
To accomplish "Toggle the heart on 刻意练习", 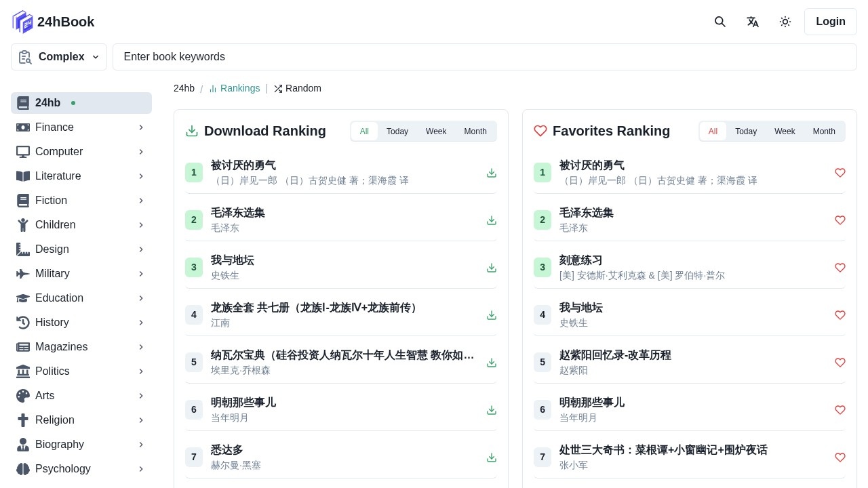I will [840, 268].
